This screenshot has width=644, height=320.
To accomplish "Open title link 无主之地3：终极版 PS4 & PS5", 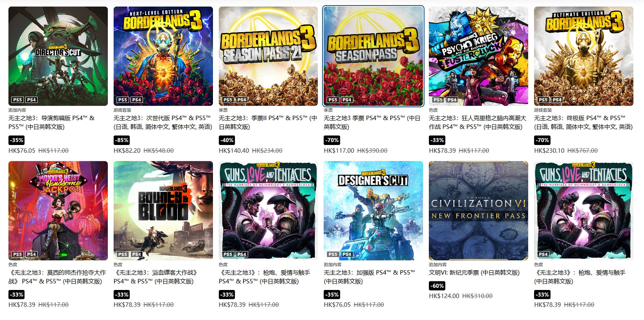I will pos(583,122).
